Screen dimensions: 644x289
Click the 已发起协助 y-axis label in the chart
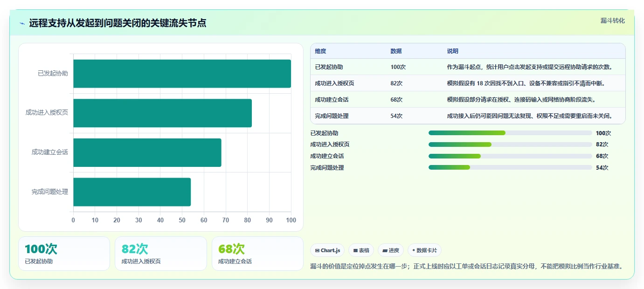coord(53,74)
